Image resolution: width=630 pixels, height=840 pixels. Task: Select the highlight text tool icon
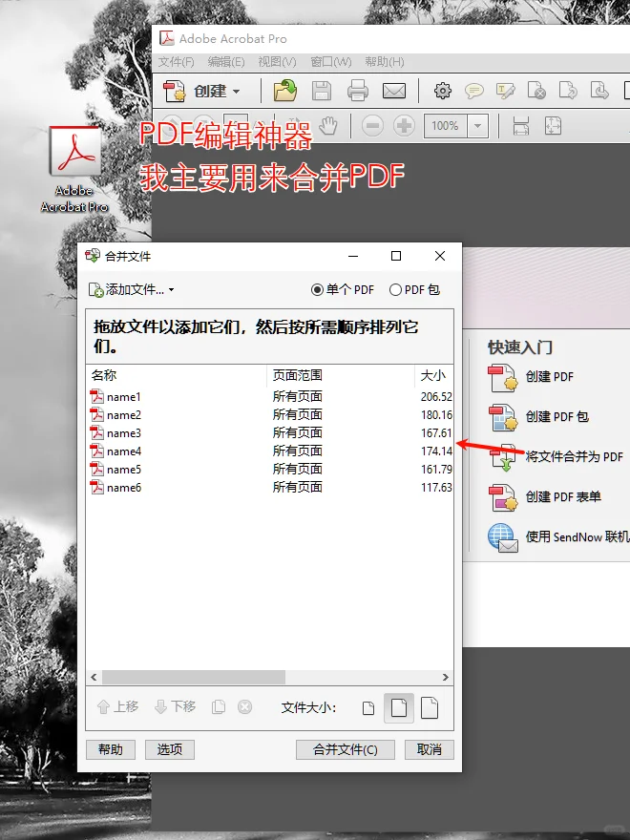tap(505, 91)
